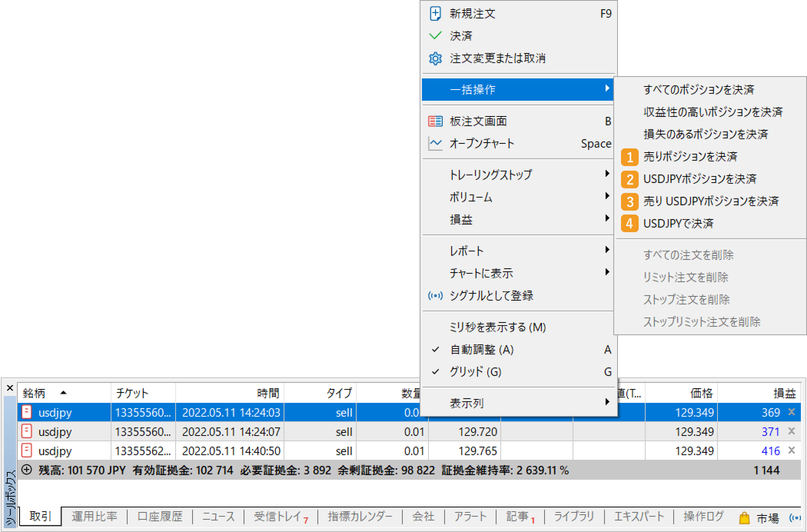Choose 新規注文 from the context menu

point(518,14)
